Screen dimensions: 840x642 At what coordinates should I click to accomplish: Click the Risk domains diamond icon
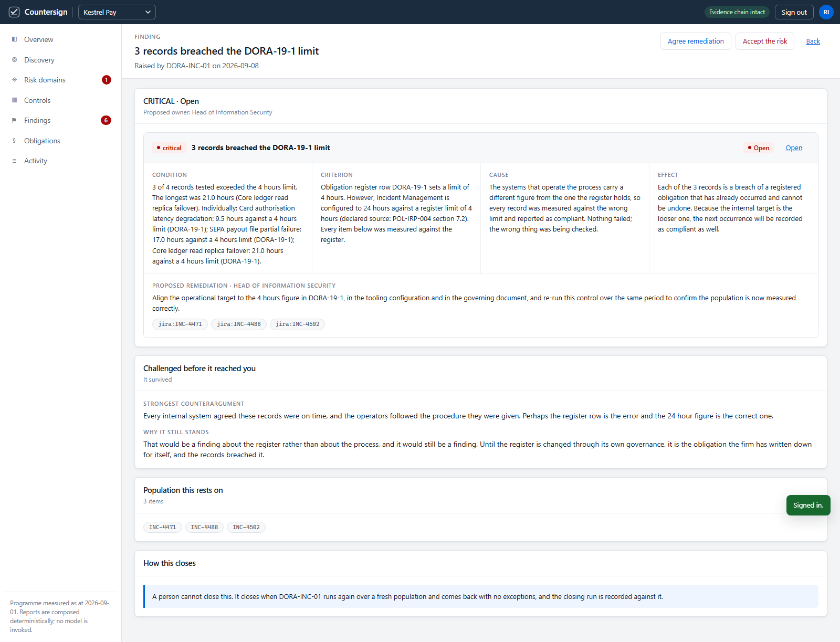(14, 80)
